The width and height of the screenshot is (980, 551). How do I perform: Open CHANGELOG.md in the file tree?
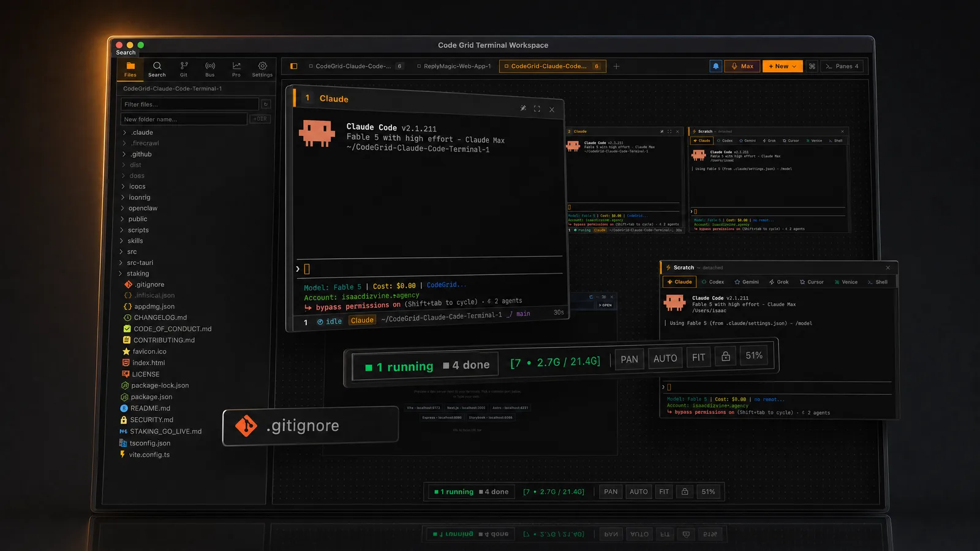coord(156,318)
